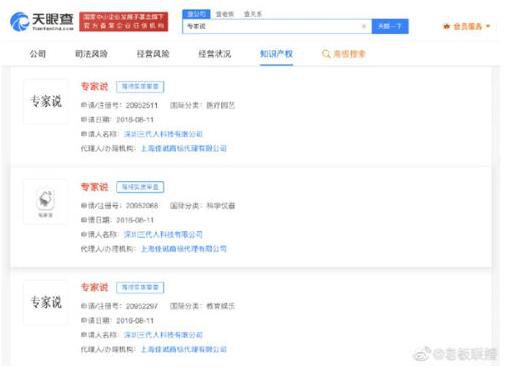Open applicant 深圳三代人科技有限公司 in 科学仪器 entry
Viewport: 508px width, 388px height.
(x=163, y=234)
